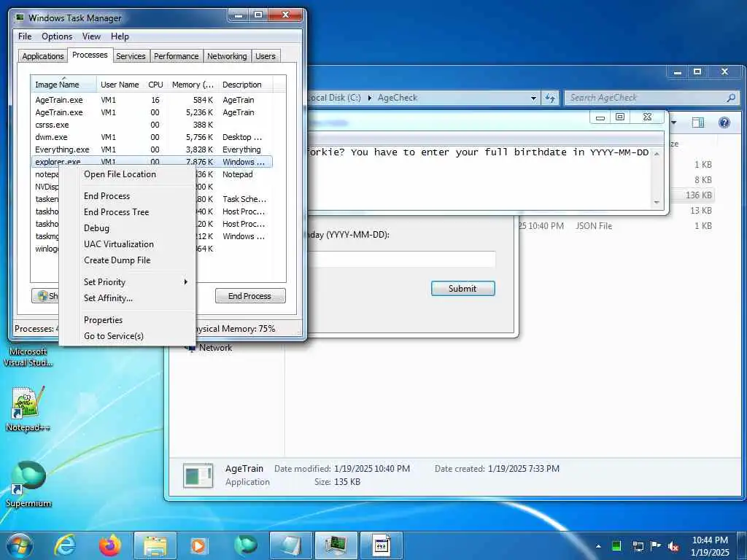Open Windows Media Player taskbar icon
Viewport: 747px width, 560px height.
[198, 545]
